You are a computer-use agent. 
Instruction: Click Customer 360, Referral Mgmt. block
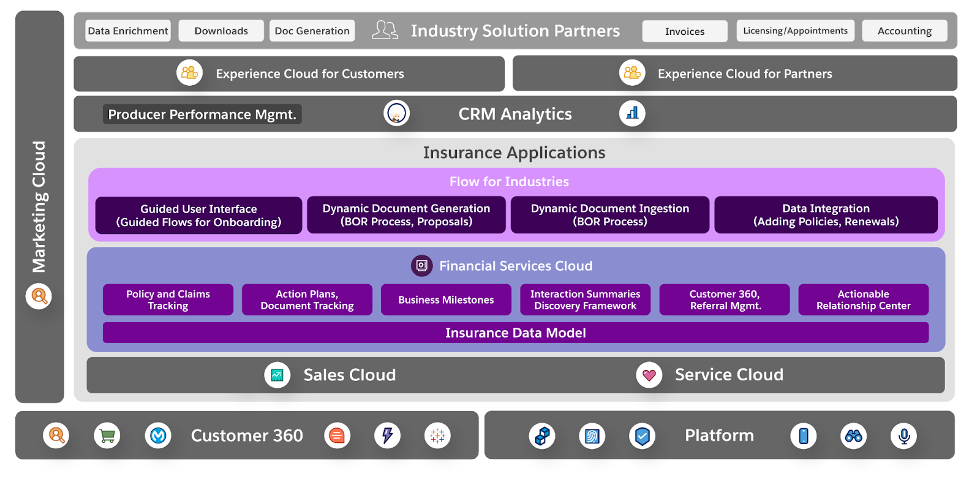[725, 300]
